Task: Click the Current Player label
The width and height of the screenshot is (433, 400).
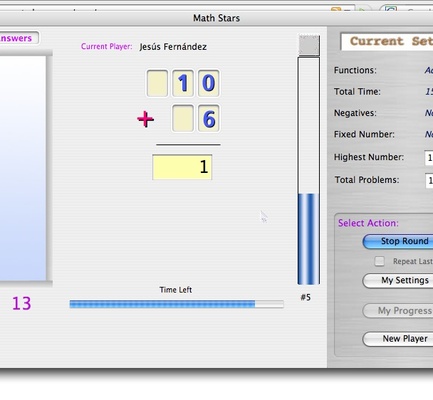Action: point(106,46)
